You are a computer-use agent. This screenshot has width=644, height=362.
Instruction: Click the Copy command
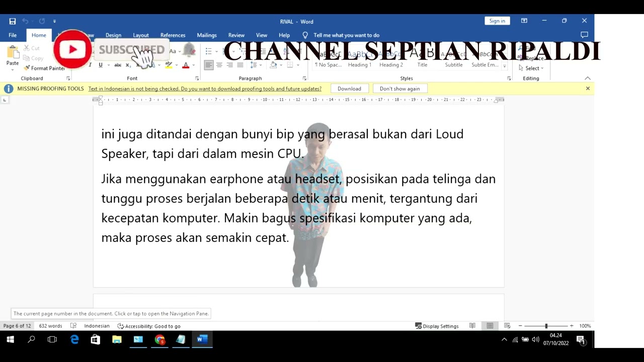coord(33,58)
